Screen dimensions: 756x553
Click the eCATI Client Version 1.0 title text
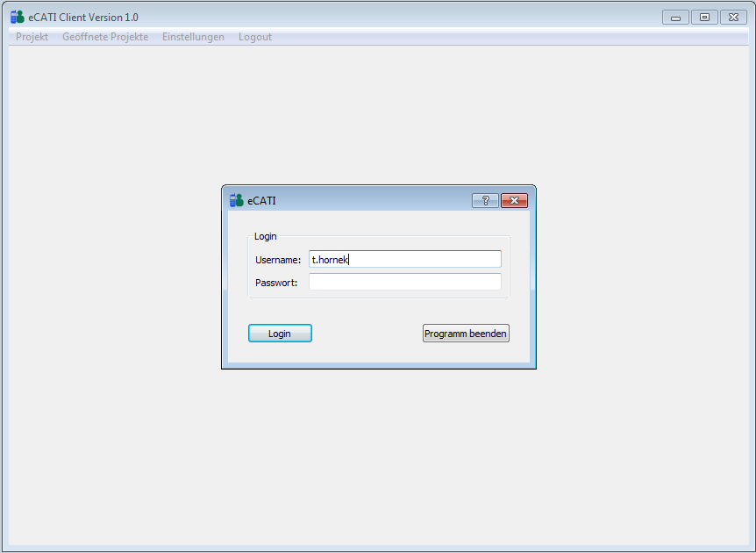click(x=83, y=17)
